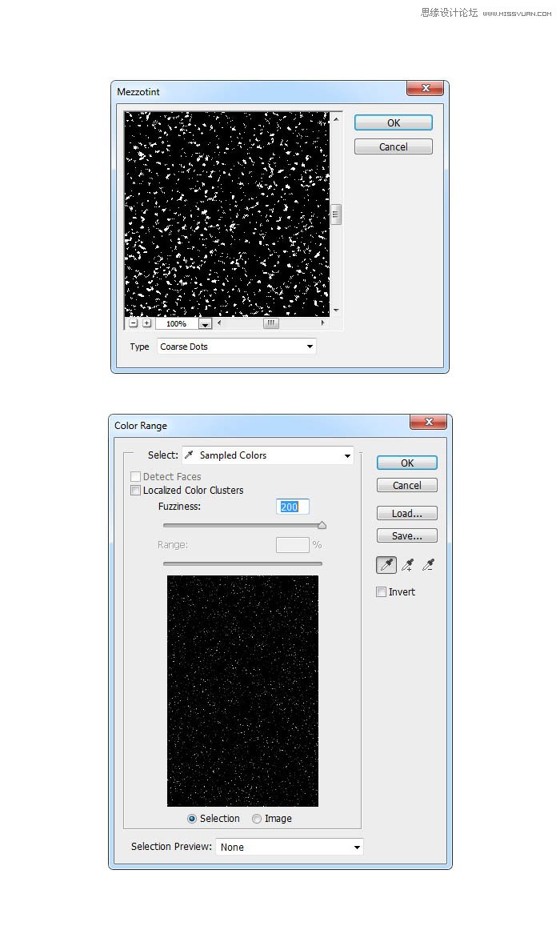560x950 pixels.
Task: Close the Color Range dialog window
Action: (428, 423)
